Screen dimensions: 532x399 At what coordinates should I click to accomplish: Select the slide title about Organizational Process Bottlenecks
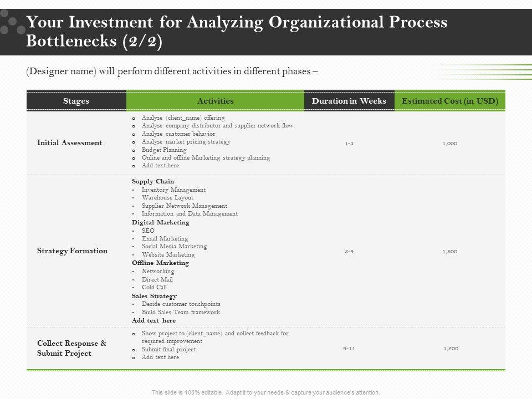pos(237,32)
